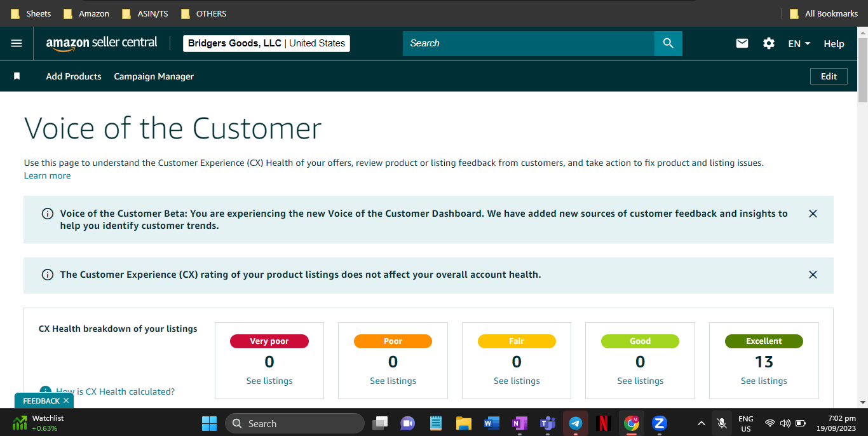Click the bookmark icon beside Add Products
868x436 pixels.
pos(17,76)
